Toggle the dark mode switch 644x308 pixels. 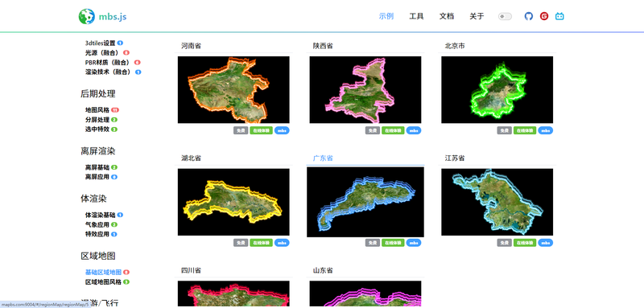tap(505, 16)
